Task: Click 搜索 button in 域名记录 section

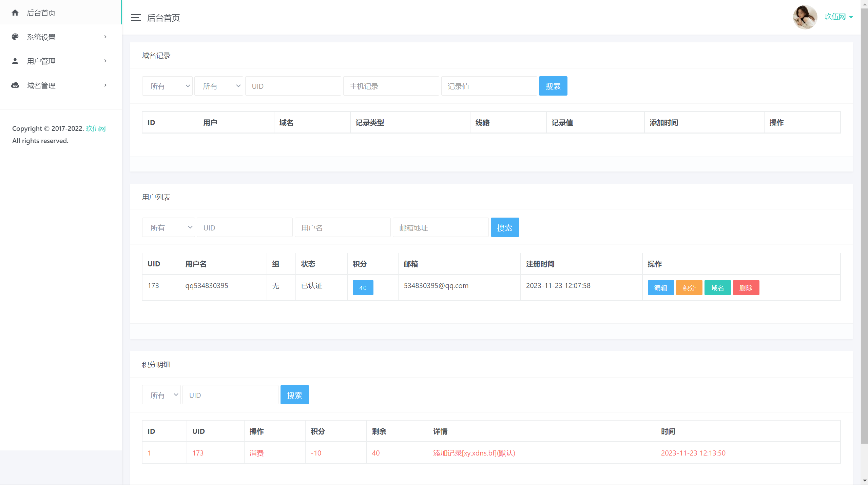Action: (x=553, y=85)
